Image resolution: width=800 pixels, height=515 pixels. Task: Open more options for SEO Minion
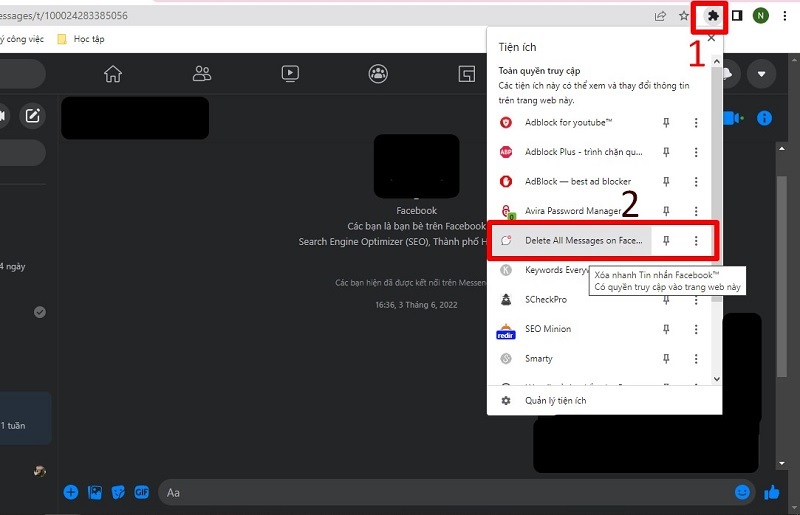click(696, 329)
